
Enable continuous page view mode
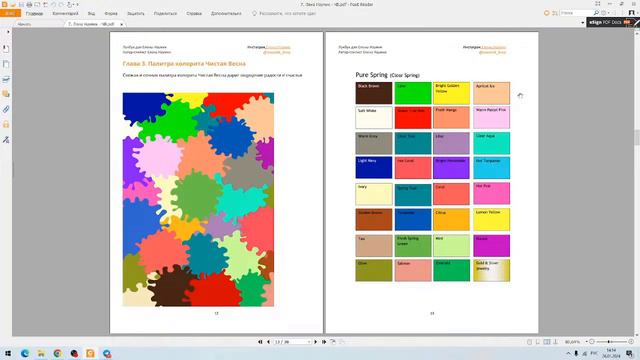[538, 342]
